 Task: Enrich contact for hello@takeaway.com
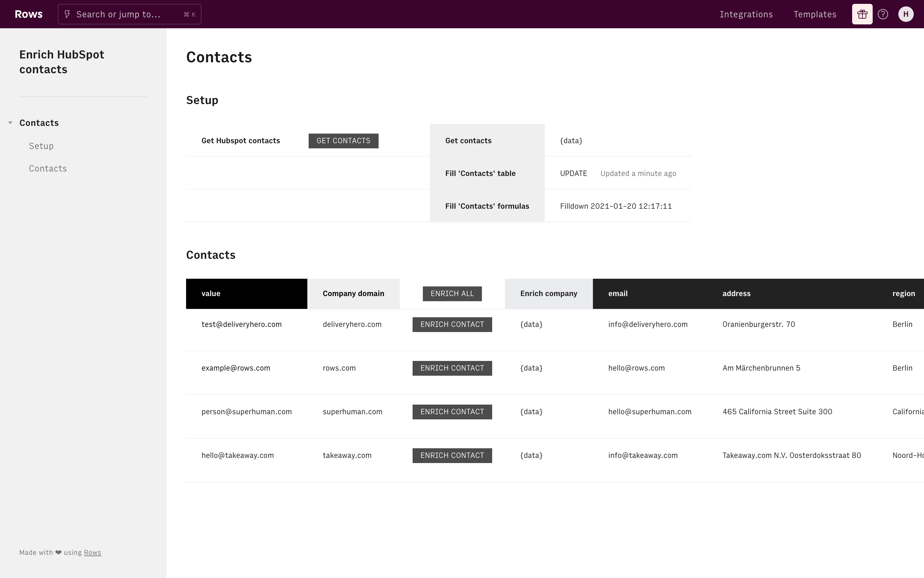pos(452,455)
